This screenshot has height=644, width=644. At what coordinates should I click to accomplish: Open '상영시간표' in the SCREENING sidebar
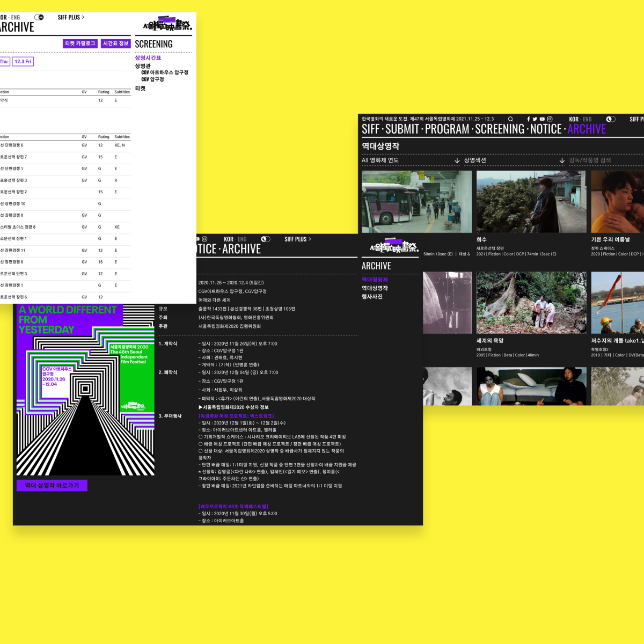[x=148, y=57]
